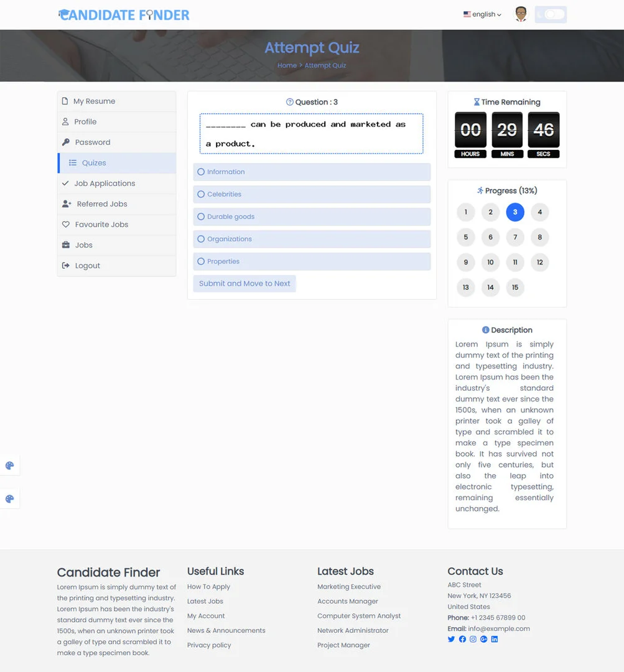Click the Profile person icon
The height and width of the screenshot is (672, 624).
tap(65, 122)
